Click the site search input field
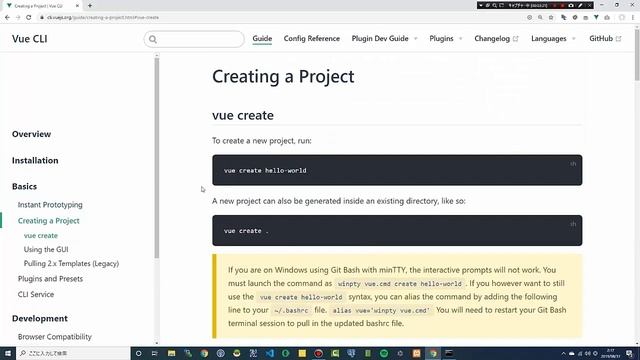This screenshot has width=640, height=360. (x=194, y=39)
